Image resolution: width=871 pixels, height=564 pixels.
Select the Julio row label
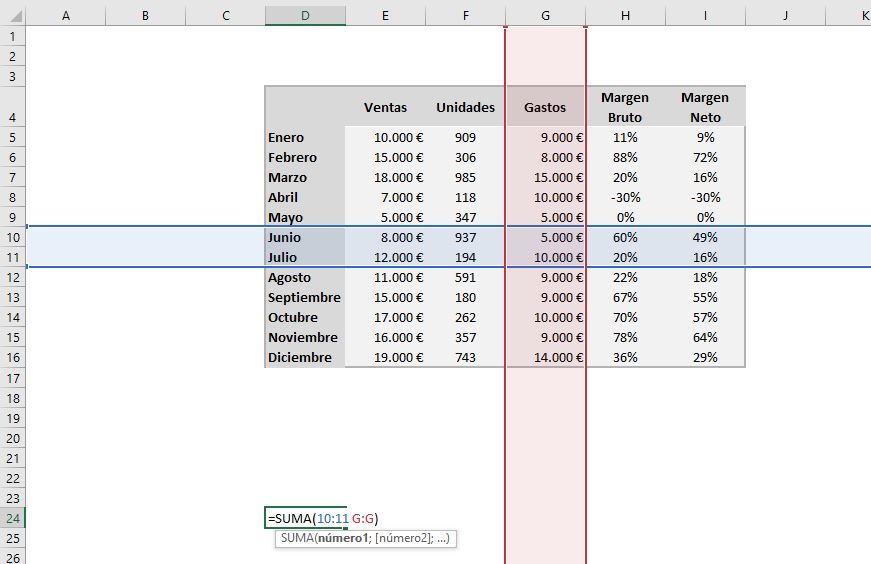(306, 257)
